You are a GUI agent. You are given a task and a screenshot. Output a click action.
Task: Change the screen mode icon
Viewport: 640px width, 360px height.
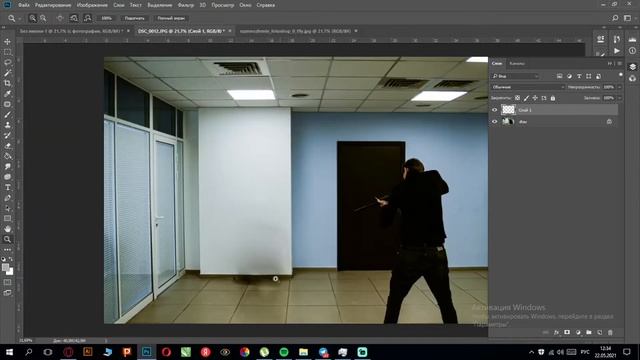pyautogui.click(x=7, y=293)
